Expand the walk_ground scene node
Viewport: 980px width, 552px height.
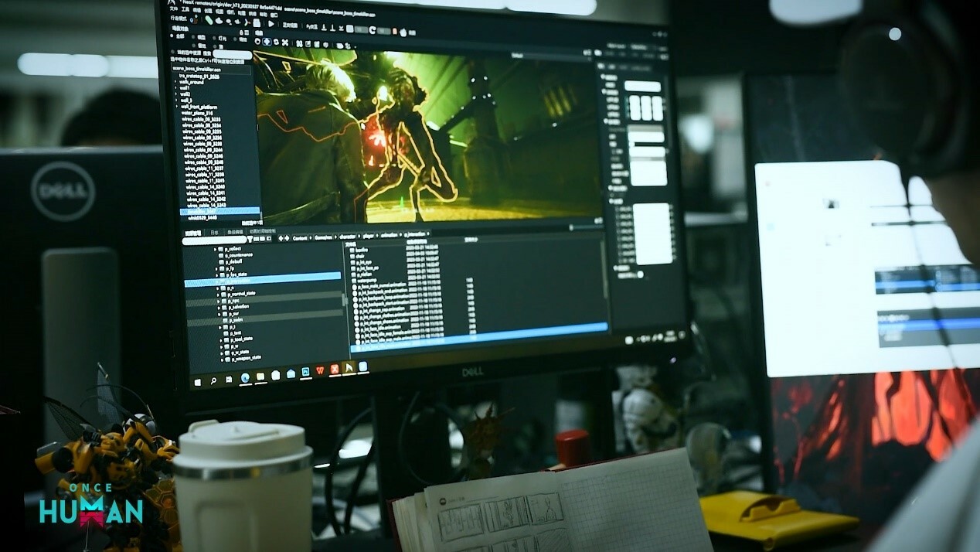coord(176,82)
